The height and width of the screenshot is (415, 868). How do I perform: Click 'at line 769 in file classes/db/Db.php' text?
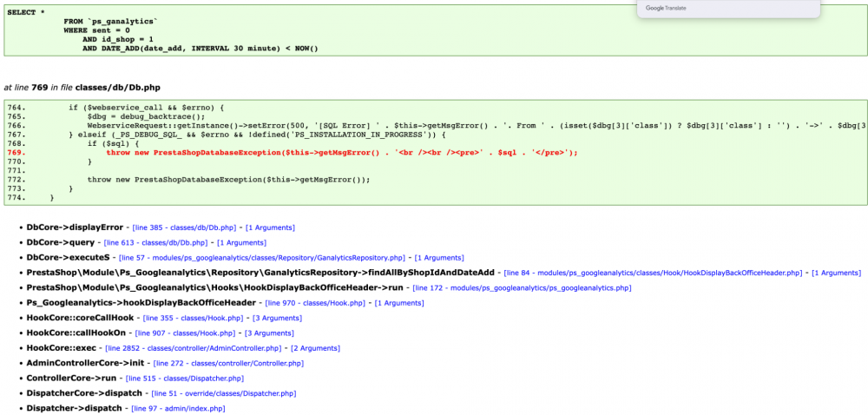[82, 88]
